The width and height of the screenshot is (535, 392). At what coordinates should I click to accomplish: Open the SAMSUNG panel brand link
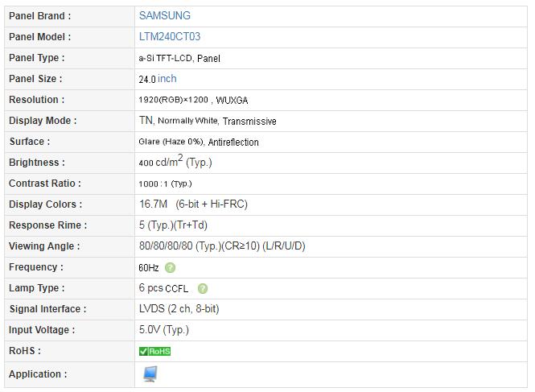click(x=165, y=16)
